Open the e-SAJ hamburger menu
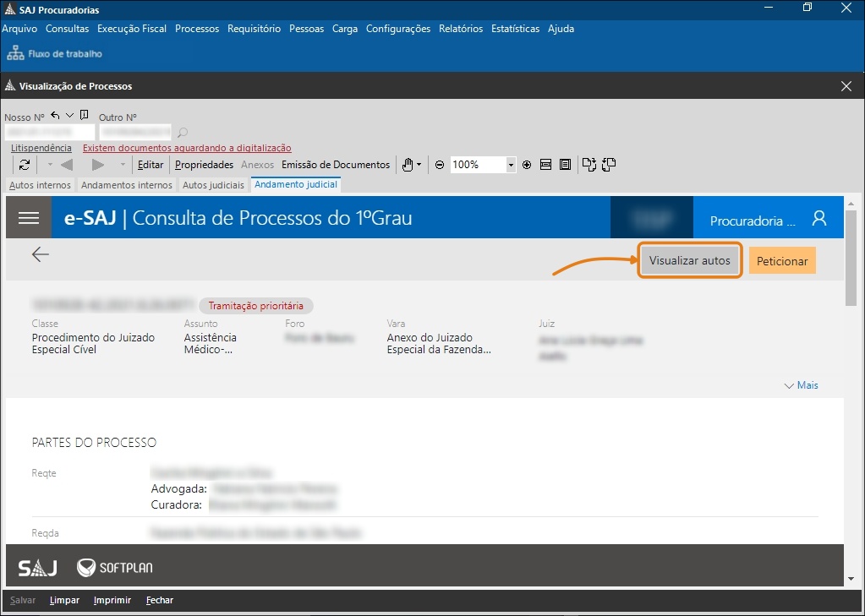This screenshot has width=865, height=616. pyautogui.click(x=29, y=218)
